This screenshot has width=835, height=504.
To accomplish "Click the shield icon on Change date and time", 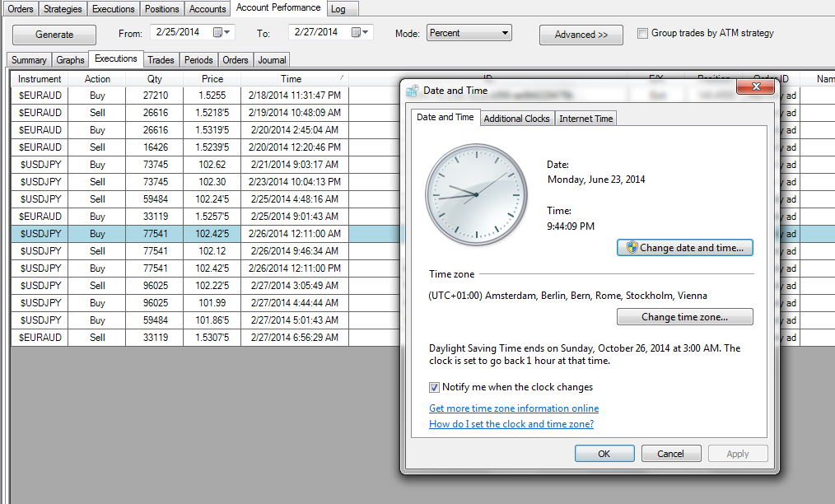I will (632, 248).
